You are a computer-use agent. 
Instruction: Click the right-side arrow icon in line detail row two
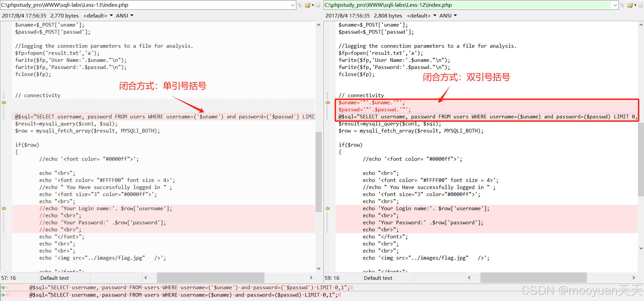click(x=3, y=295)
